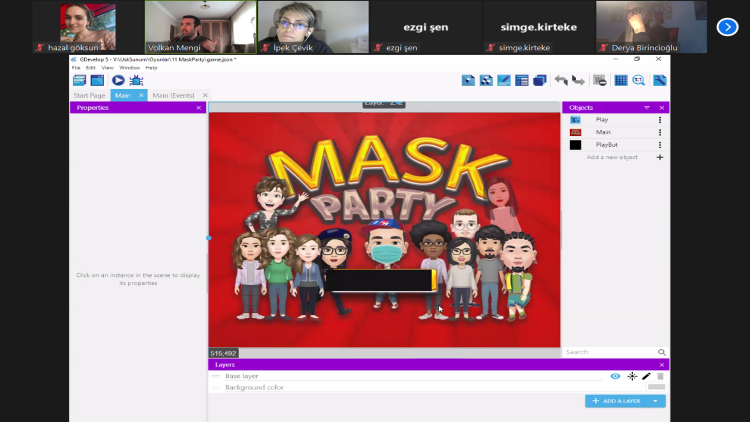The width and height of the screenshot is (750, 422).
Task: Expand the Add a Layer dropdown arrow
Action: [656, 401]
